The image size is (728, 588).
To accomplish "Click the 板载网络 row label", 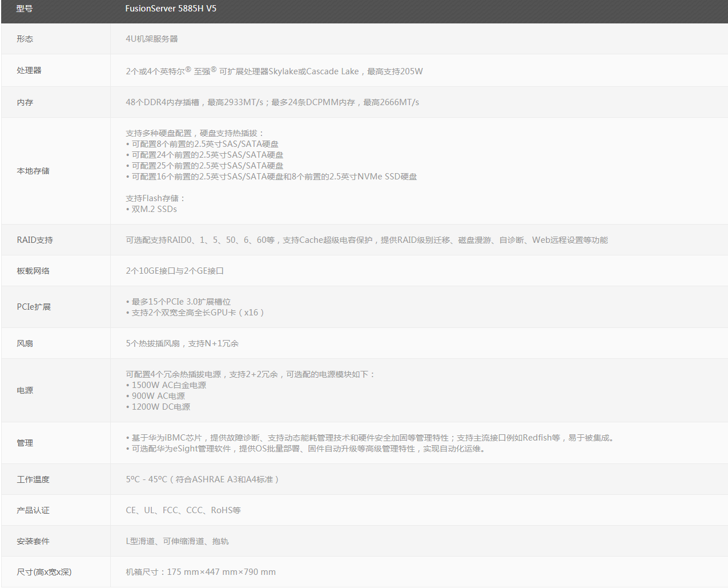I will click(33, 271).
